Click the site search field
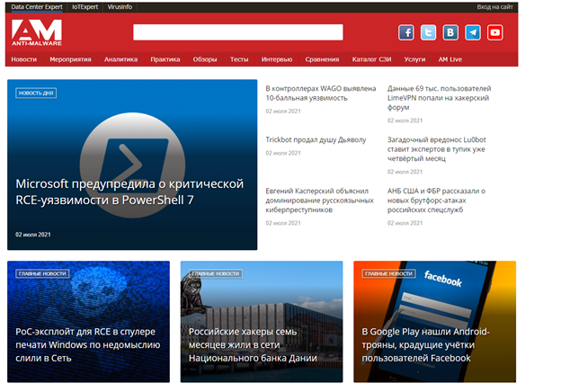 click(238, 32)
